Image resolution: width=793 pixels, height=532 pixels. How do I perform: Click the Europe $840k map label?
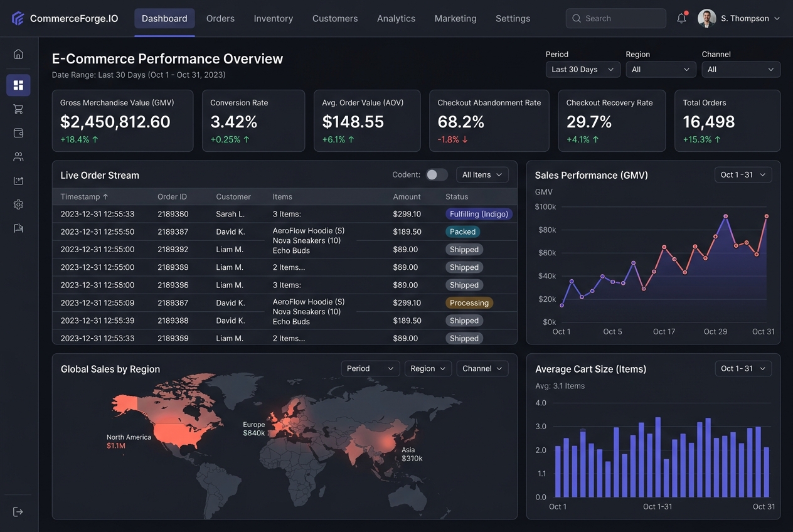[254, 428]
